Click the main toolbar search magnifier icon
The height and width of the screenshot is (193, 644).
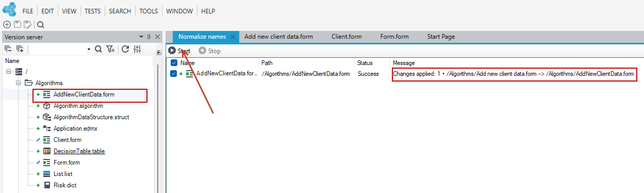point(41,24)
